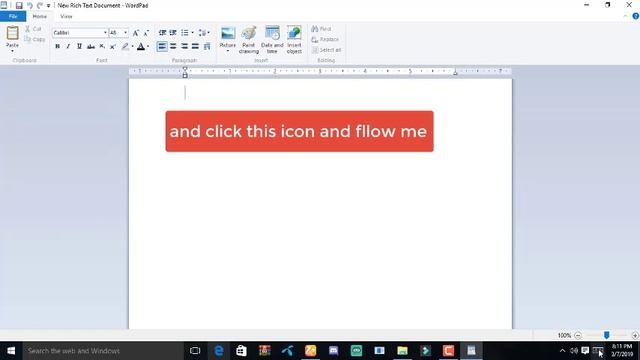Click the volume speaker tray icon
The height and width of the screenshot is (360, 640).
(x=573, y=351)
